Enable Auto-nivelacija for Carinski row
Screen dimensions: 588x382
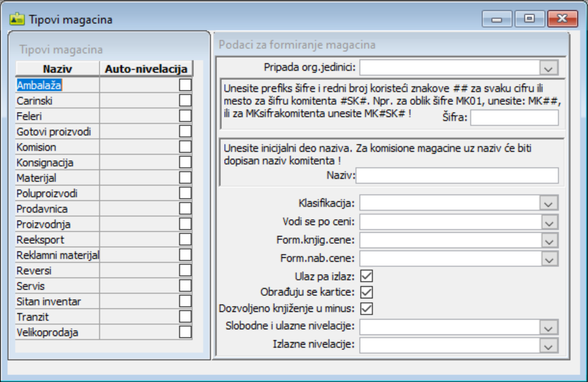pyautogui.click(x=185, y=100)
